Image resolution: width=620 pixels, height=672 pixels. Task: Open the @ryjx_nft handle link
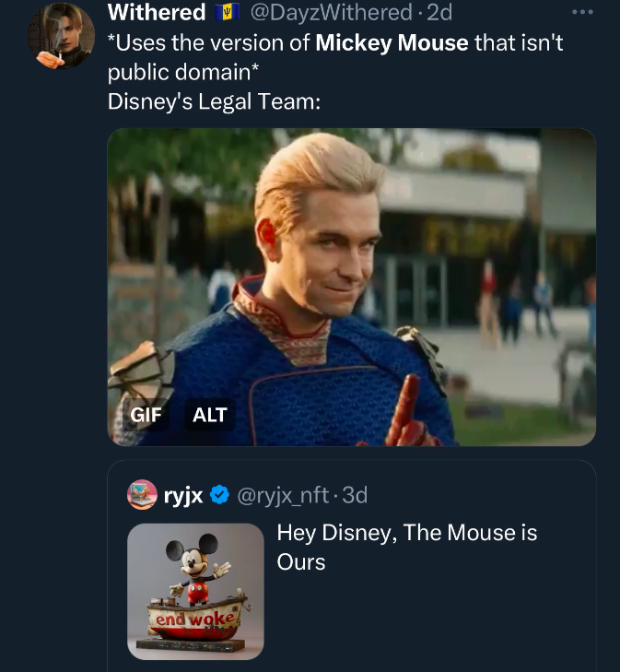285,496
